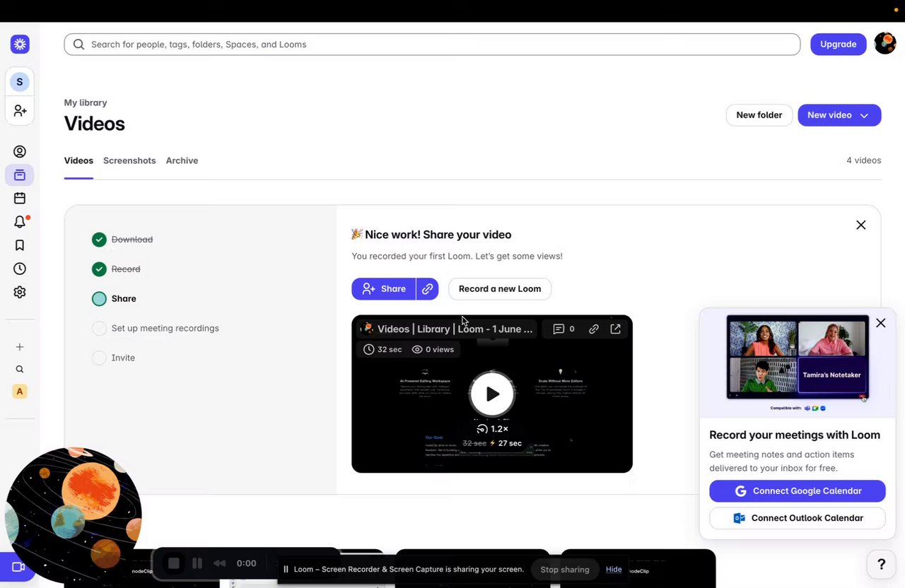Pause the recording in control bar
905x588 pixels.
point(197,563)
